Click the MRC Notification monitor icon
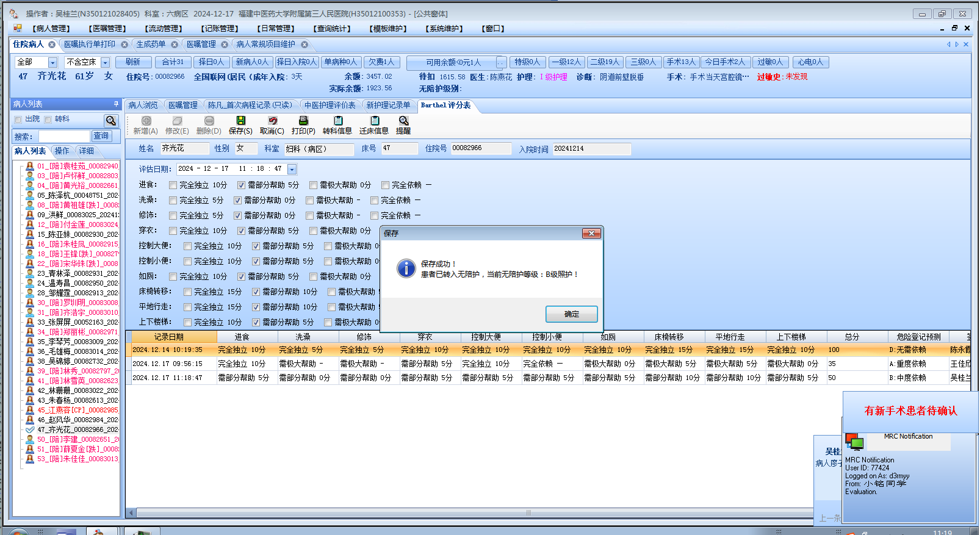Screen dimensions: 980x535 854,442
